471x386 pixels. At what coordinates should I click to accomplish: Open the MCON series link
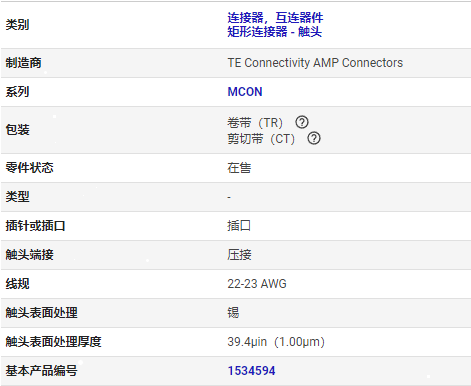point(245,92)
